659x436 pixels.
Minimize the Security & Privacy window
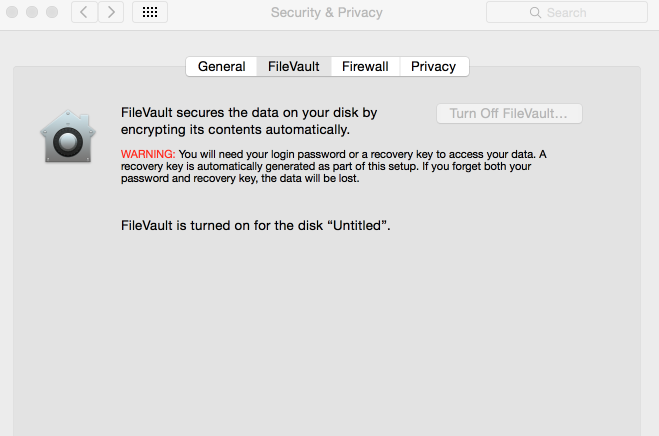32,12
